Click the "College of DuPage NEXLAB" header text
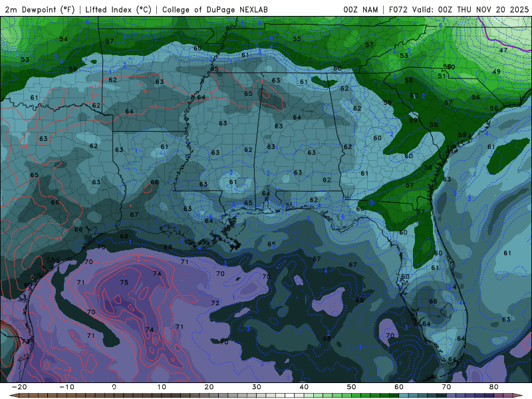Viewport: 532px width, 399px height. (x=215, y=9)
